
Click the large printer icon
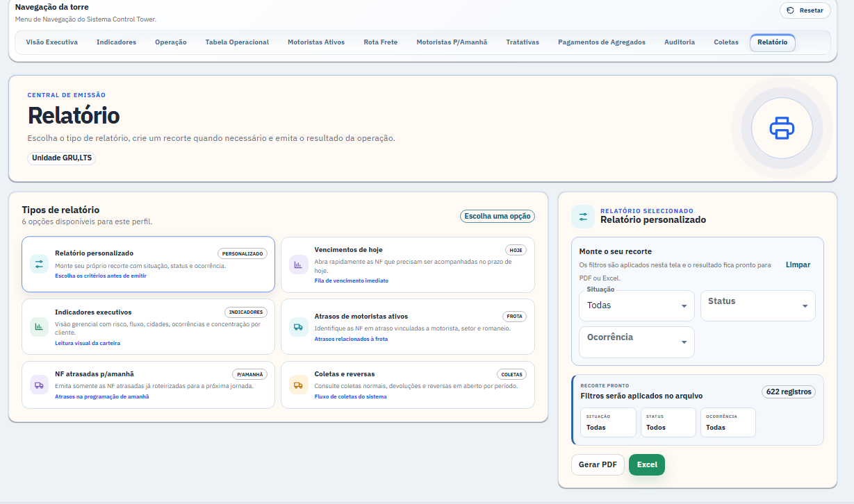coord(781,128)
